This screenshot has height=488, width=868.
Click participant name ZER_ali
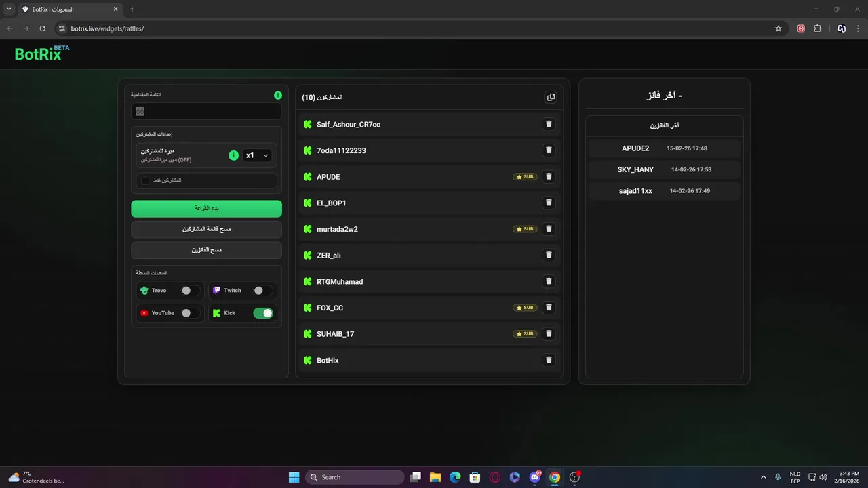tap(329, 256)
